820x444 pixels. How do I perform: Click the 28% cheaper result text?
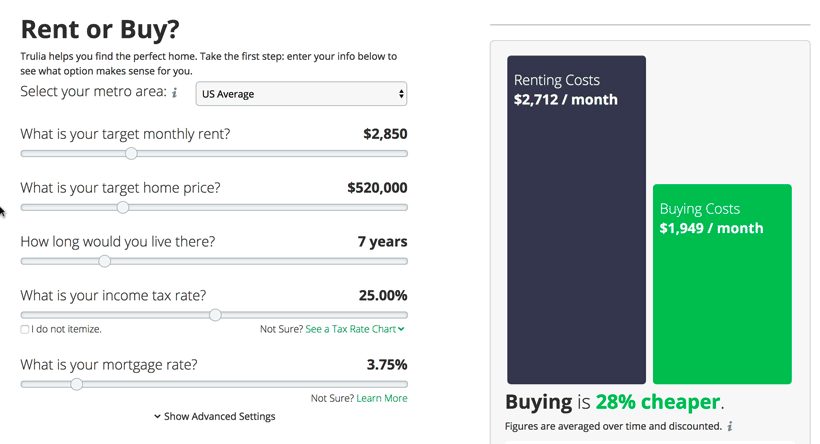[x=658, y=402]
